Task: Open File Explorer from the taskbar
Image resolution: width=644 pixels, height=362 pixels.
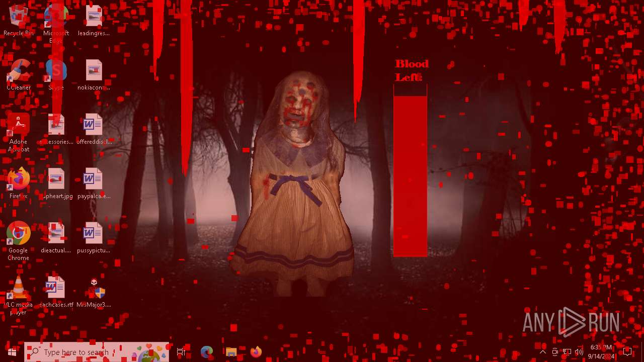Action: pos(231,352)
